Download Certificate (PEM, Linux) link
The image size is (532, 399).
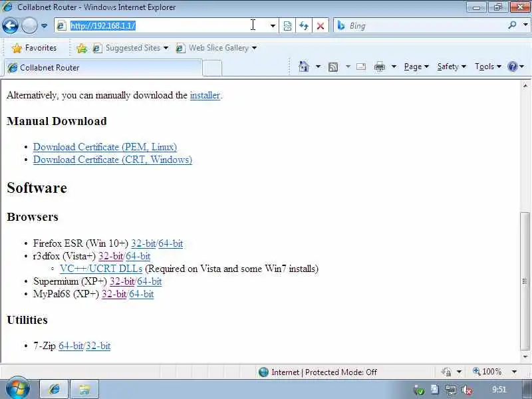(105, 147)
